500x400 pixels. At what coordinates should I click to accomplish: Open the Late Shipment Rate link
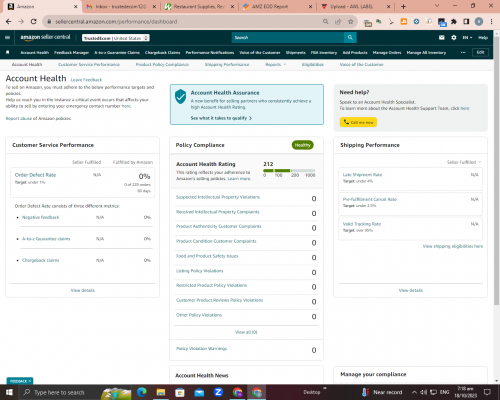[x=362, y=175]
